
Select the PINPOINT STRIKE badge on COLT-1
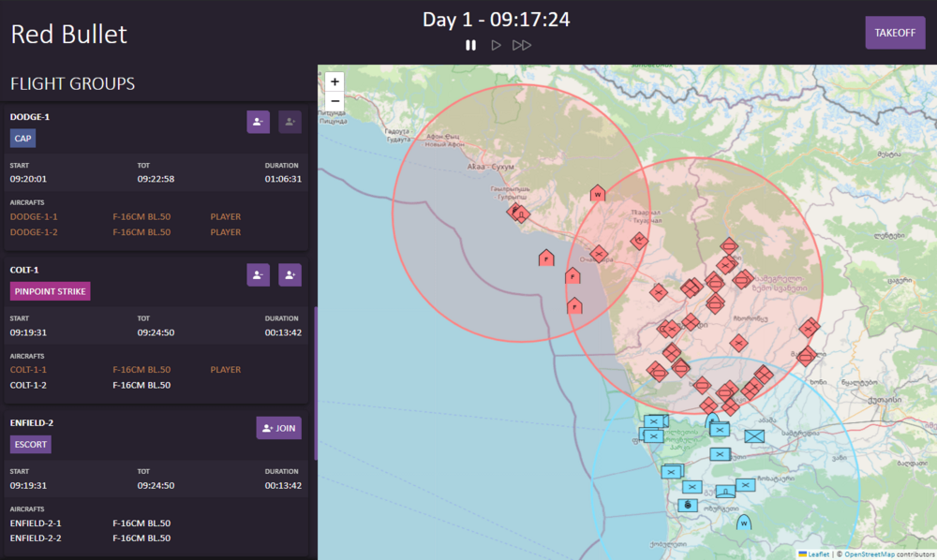click(51, 291)
